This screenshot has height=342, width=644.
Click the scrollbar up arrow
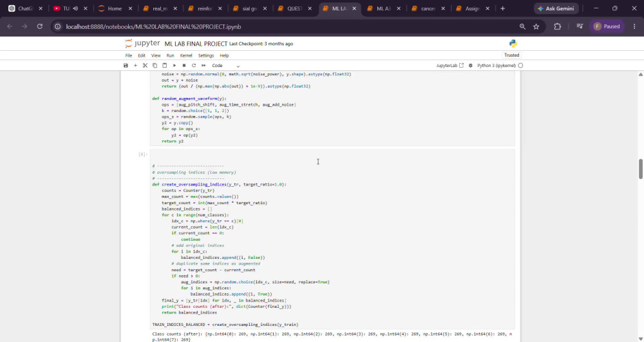[640, 74]
